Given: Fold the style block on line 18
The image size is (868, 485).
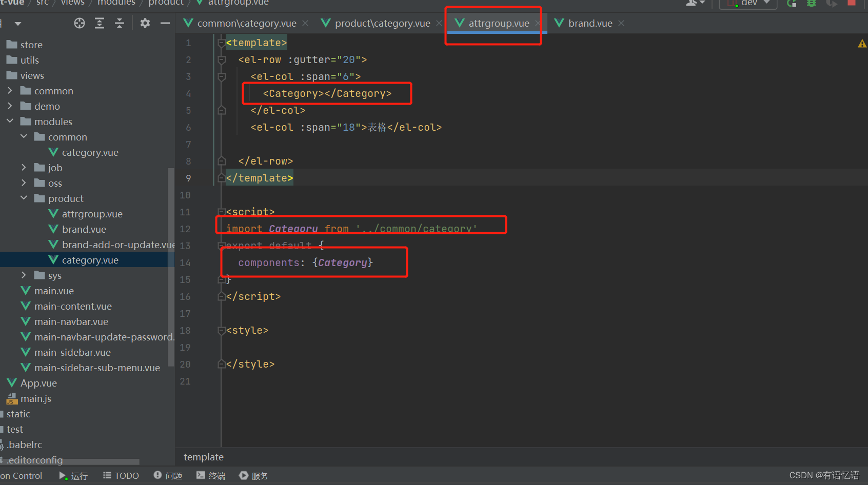Looking at the screenshot, I should [x=222, y=331].
